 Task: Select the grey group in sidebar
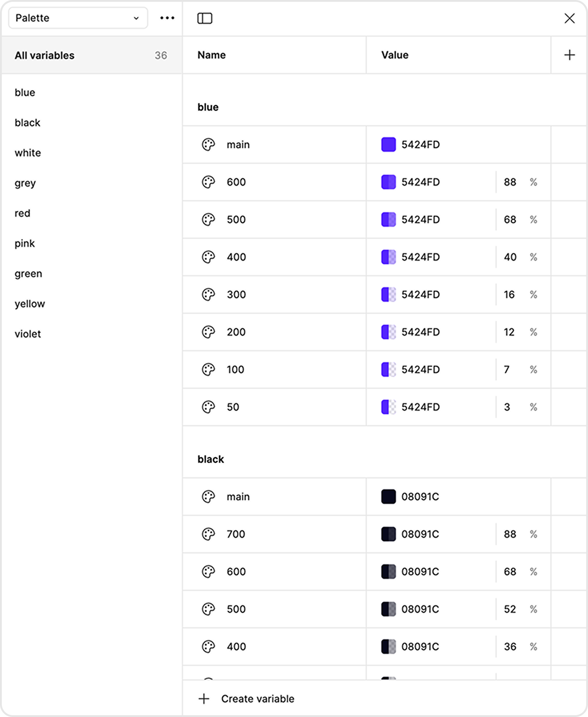pyautogui.click(x=25, y=183)
